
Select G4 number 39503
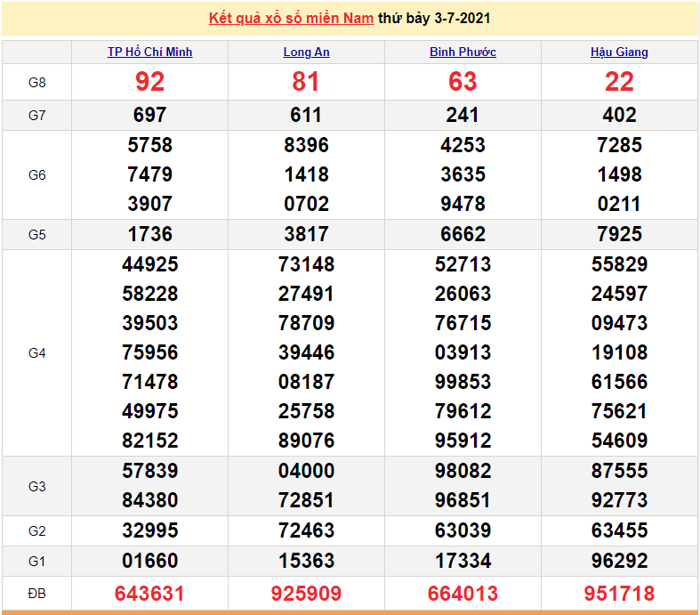coord(150,323)
